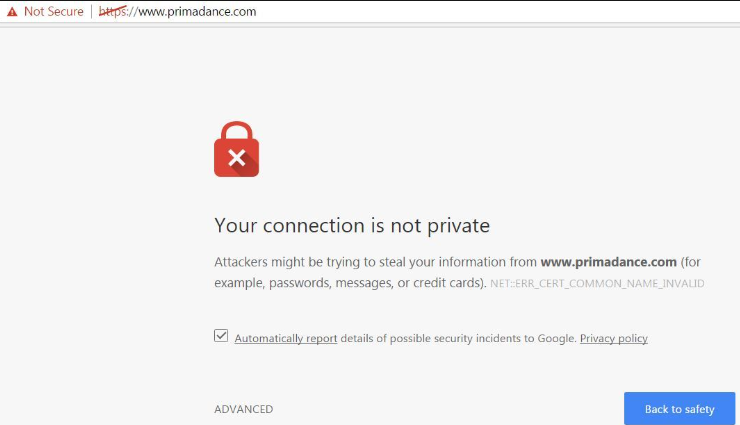Click the red warning triangle in address bar
This screenshot has width=740, height=425.
pyautogui.click(x=12, y=12)
